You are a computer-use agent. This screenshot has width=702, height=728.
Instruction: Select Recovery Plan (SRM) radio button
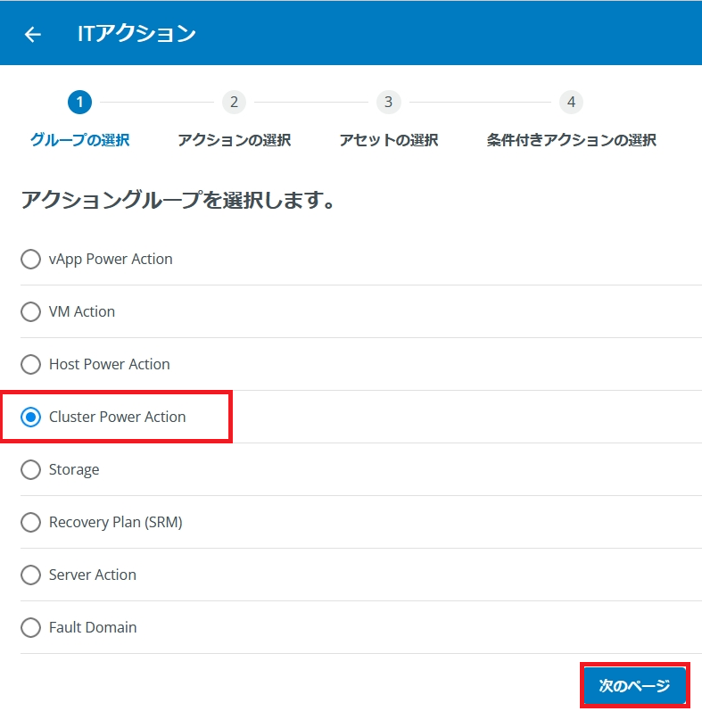click(31, 522)
